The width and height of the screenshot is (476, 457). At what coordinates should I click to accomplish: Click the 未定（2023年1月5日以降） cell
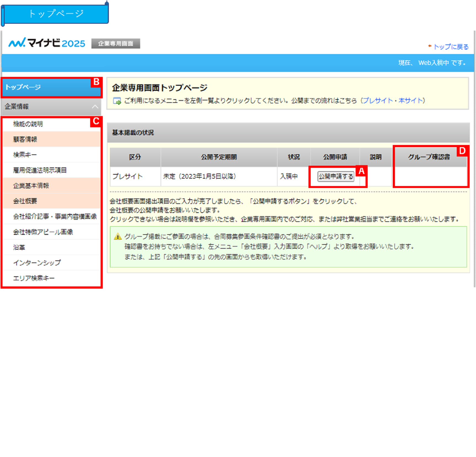coord(219,176)
